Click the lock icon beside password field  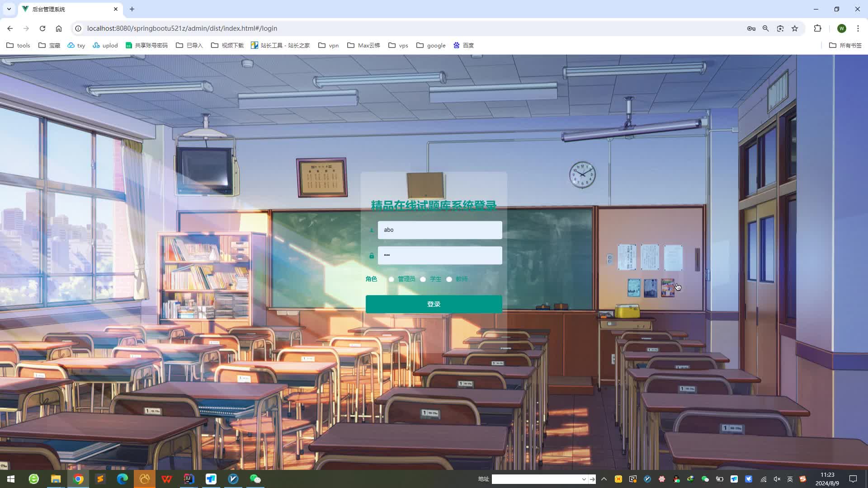[372, 256]
